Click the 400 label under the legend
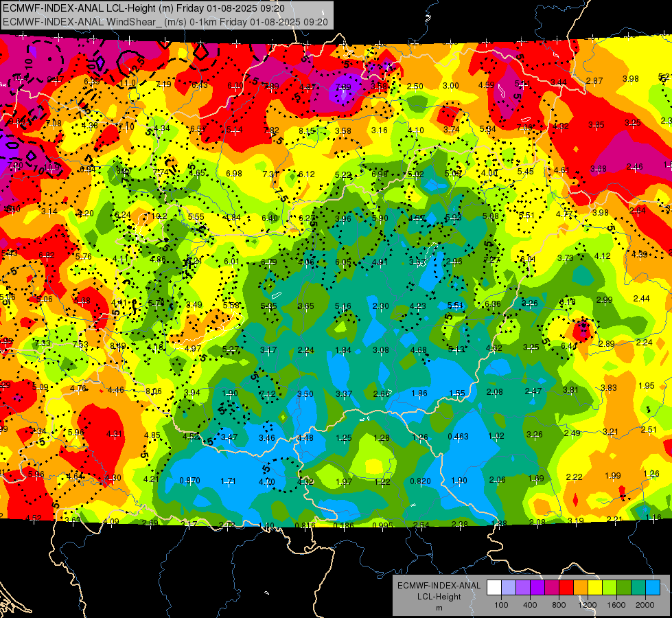 point(530,605)
